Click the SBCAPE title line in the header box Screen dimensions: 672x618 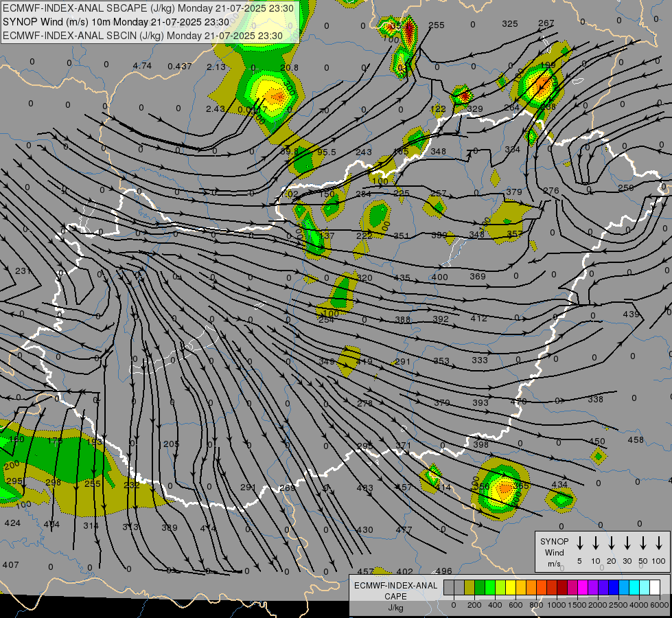[x=148, y=8]
